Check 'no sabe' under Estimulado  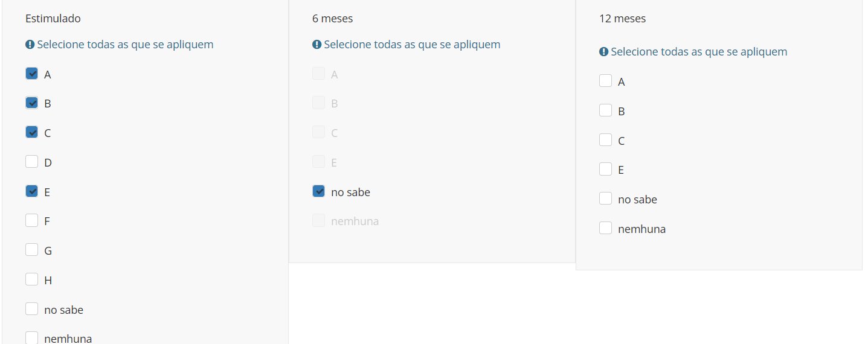point(32,309)
